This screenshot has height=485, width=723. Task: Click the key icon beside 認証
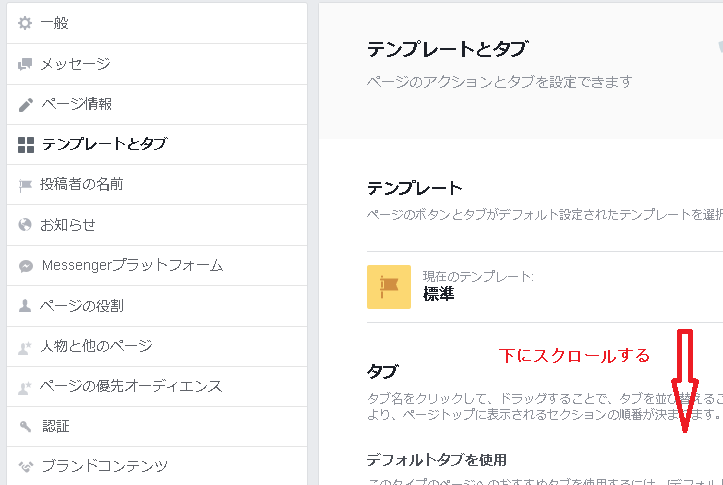[x=25, y=426]
